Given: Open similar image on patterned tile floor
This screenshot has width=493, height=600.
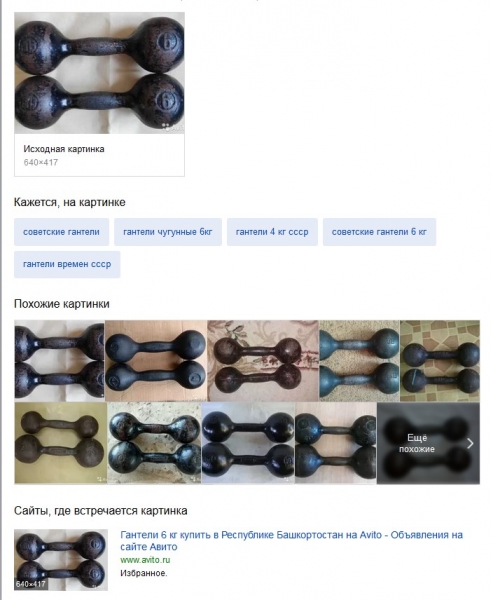Looking at the screenshot, I should click(440, 360).
